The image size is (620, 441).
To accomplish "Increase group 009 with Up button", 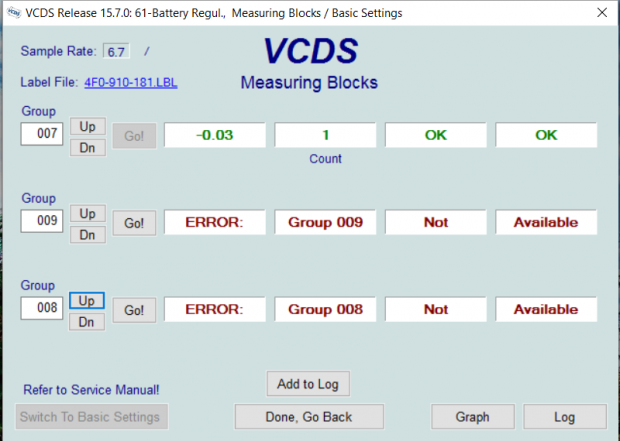I will coord(87,214).
